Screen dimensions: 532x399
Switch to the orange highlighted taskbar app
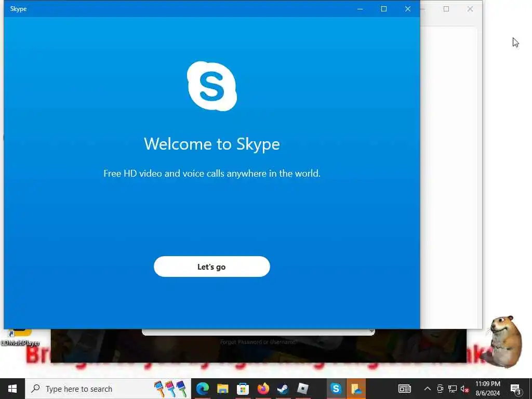(356, 389)
